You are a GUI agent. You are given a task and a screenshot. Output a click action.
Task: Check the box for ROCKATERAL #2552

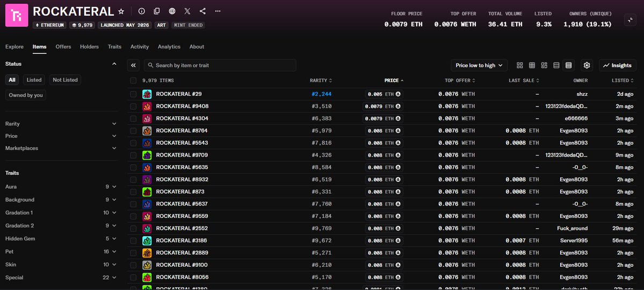(133, 228)
